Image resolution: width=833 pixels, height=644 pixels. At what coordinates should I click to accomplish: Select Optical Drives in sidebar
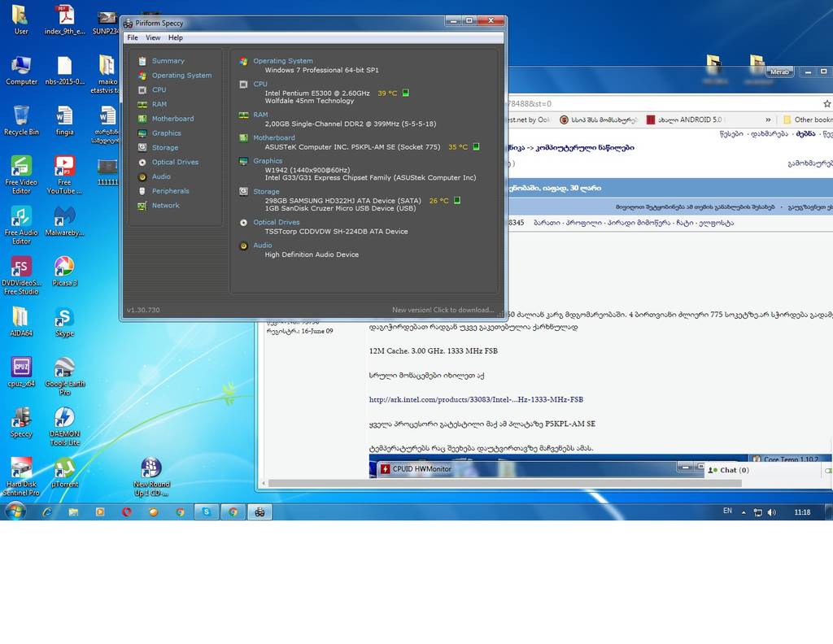[x=175, y=162]
